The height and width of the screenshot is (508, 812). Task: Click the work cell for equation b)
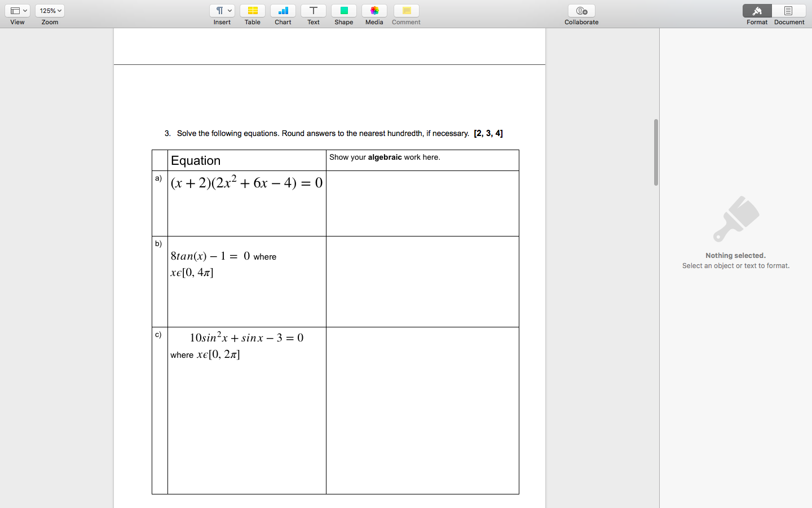[x=422, y=282]
